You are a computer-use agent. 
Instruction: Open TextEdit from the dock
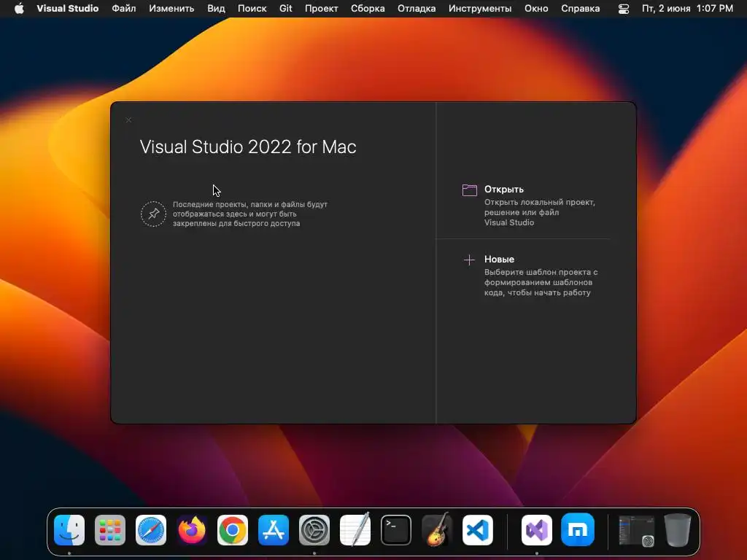pyautogui.click(x=355, y=529)
